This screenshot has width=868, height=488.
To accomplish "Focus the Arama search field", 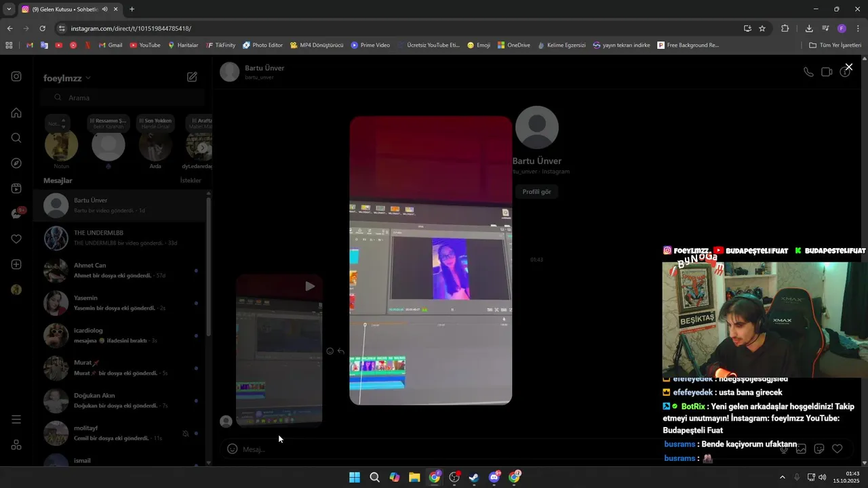I will pyautogui.click(x=122, y=98).
